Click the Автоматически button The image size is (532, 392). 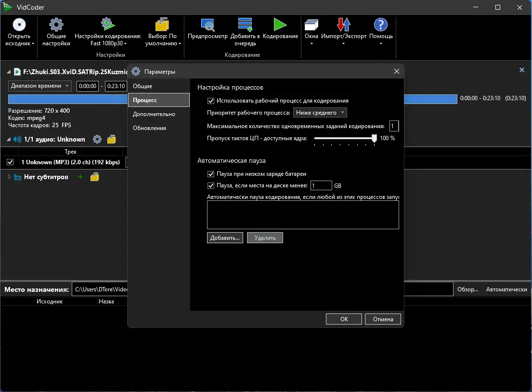click(x=506, y=289)
